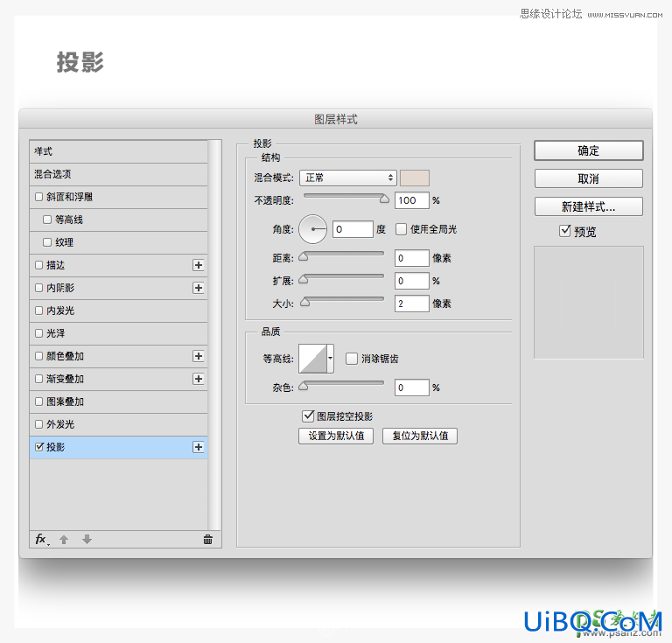Click the 距离 value field

click(412, 258)
